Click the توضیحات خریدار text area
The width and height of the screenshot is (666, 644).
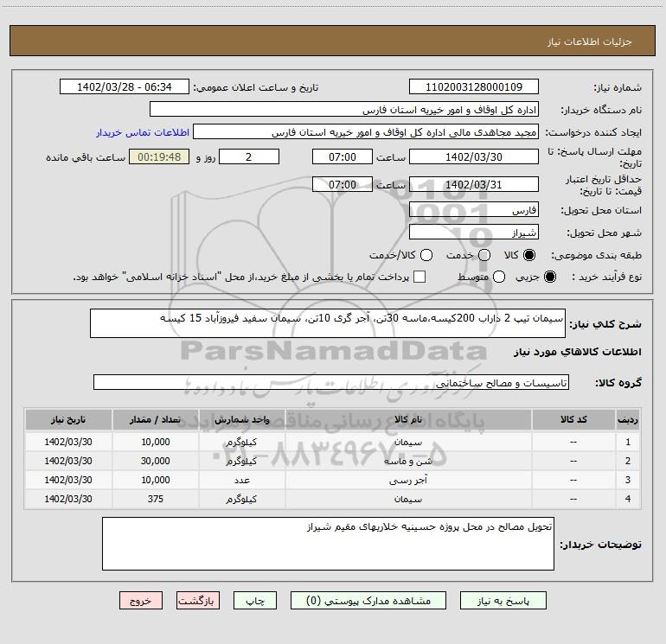pos(328,544)
